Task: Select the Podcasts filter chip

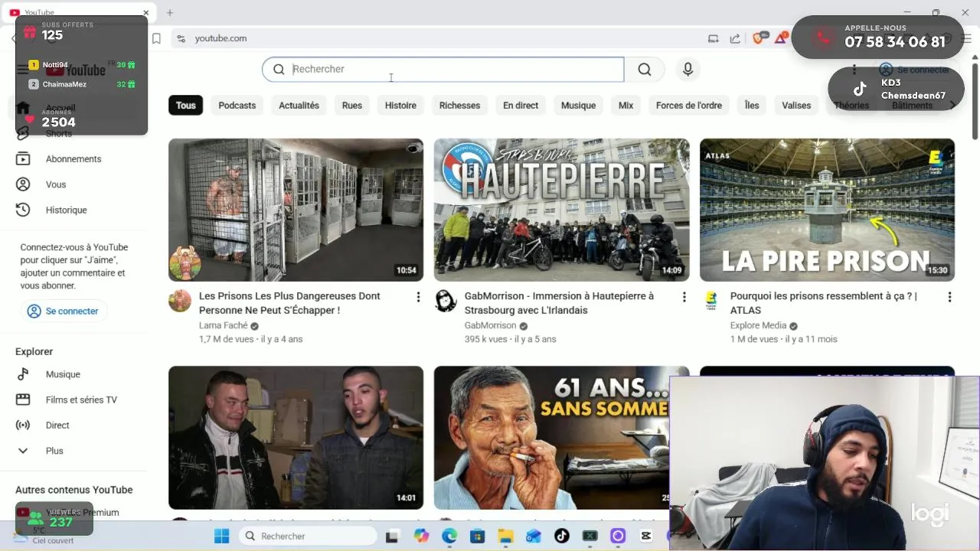Action: coord(237,106)
